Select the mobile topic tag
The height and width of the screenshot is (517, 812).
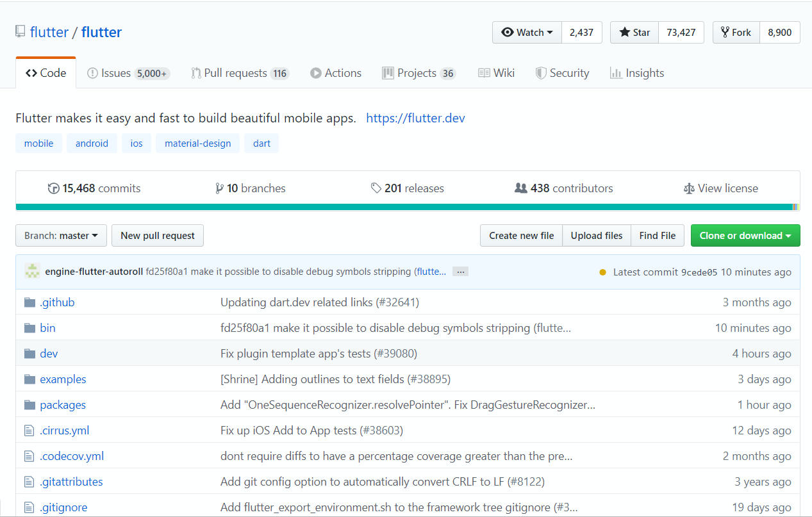click(38, 144)
